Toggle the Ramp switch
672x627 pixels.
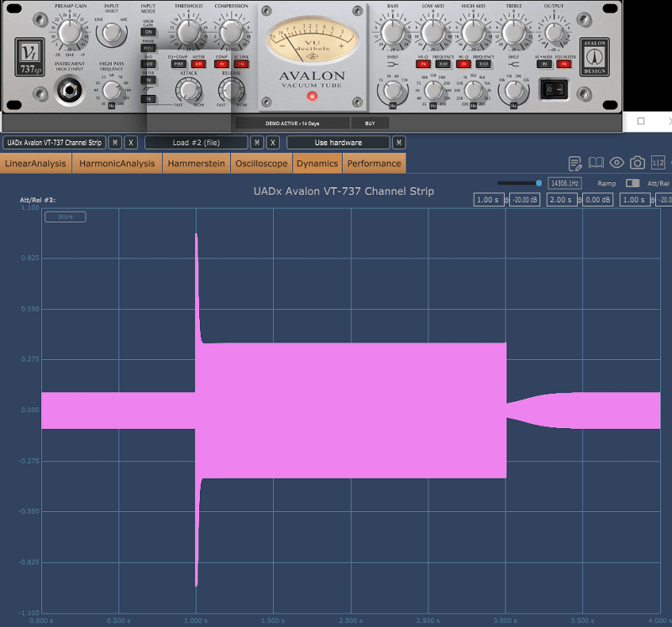[633, 183]
